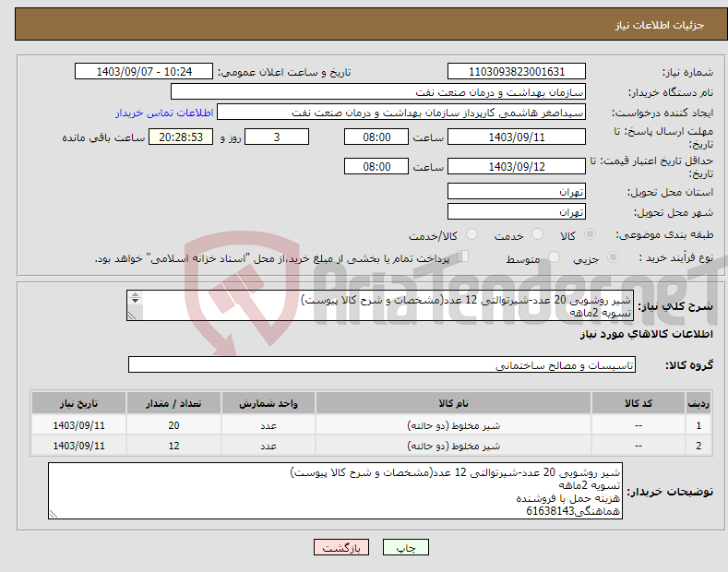
Task: Click the چاپ (print) button
Action: click(x=405, y=547)
